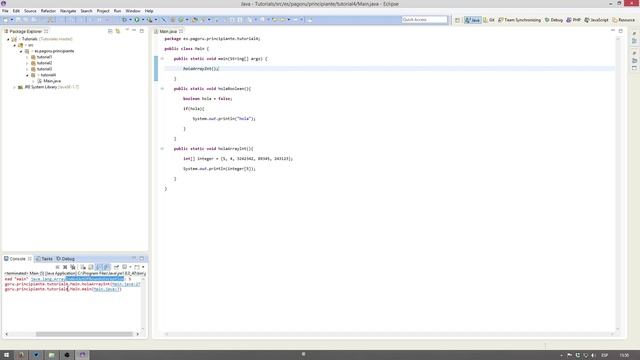Collapse the src folder node
The height and width of the screenshot is (360, 640).
[15, 45]
